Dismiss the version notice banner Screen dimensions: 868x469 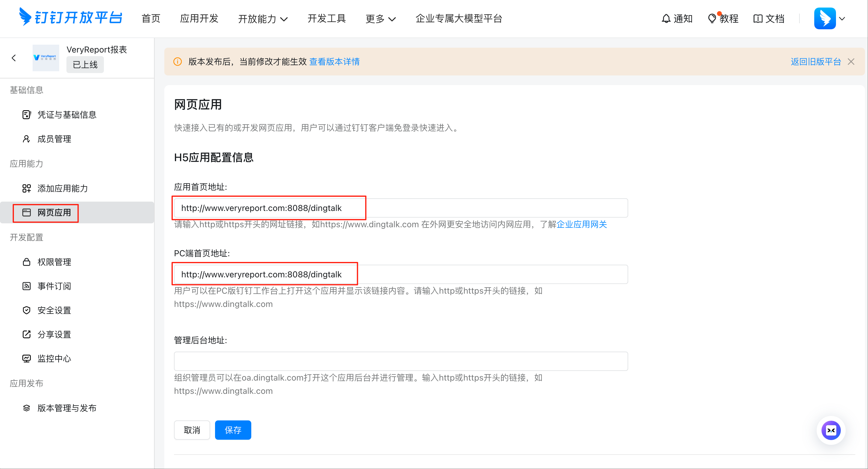pyautogui.click(x=851, y=62)
